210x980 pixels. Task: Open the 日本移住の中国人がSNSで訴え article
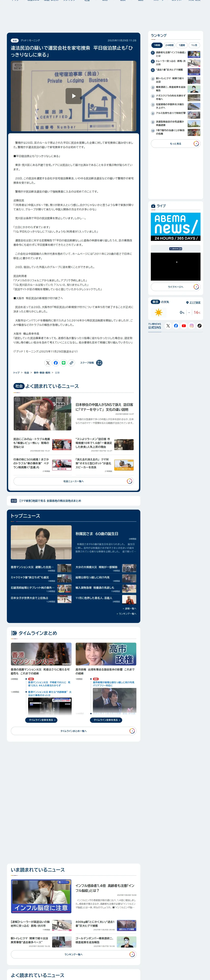(x=105, y=407)
